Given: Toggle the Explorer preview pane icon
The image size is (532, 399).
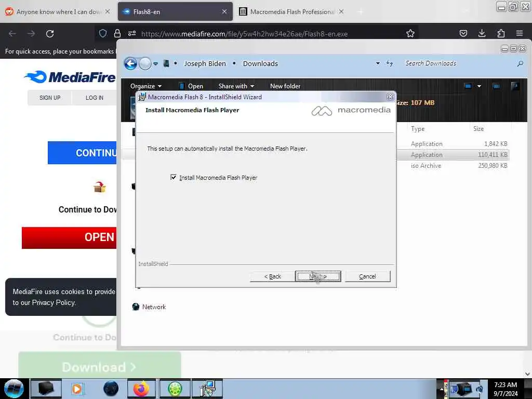Looking at the screenshot, I should (496, 86).
